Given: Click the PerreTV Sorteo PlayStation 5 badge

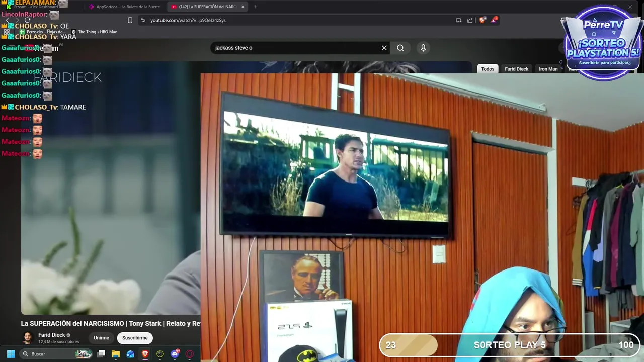Looking at the screenshot, I should (x=603, y=43).
